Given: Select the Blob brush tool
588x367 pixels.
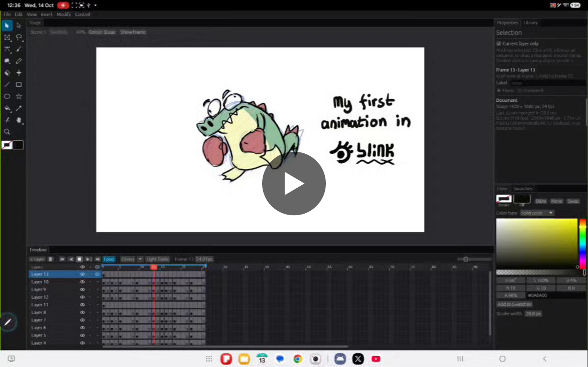Looking at the screenshot, I should pyautogui.click(x=7, y=61).
